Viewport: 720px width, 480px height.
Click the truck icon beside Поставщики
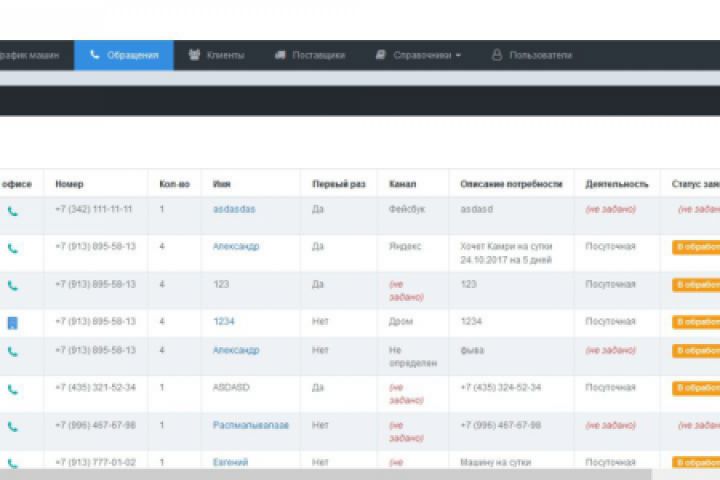pyautogui.click(x=280, y=55)
